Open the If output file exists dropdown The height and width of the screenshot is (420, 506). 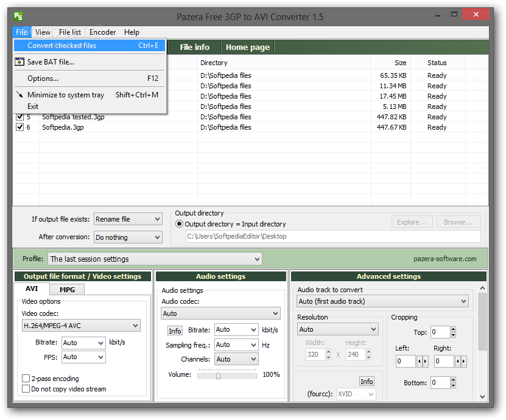[x=128, y=219]
